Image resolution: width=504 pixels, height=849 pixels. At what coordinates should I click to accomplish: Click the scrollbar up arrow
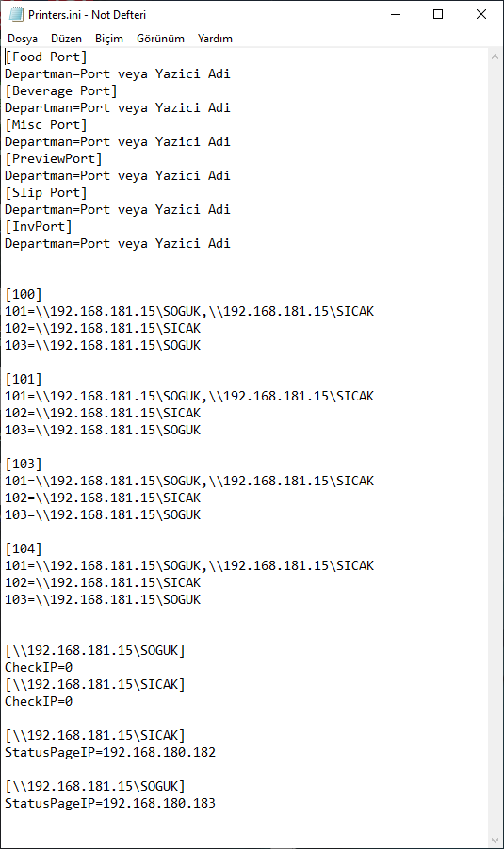pyautogui.click(x=495, y=57)
